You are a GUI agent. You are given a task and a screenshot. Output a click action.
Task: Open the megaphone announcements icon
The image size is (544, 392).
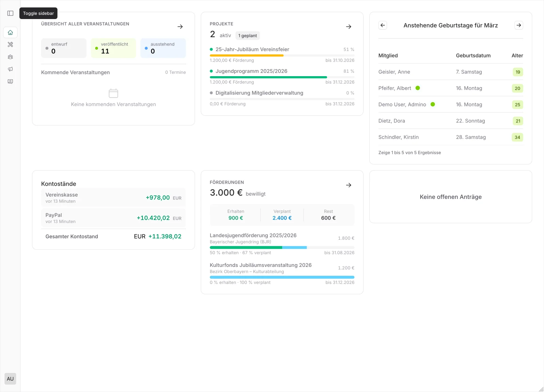point(10,69)
